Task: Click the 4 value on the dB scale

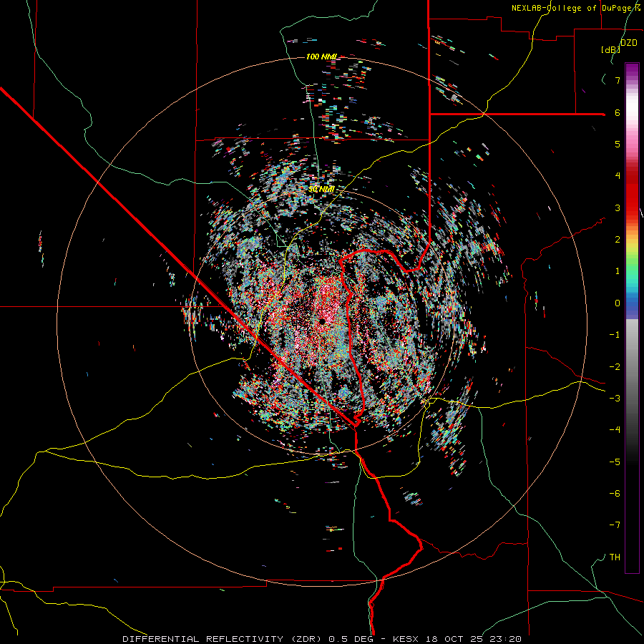Action: pos(618,176)
